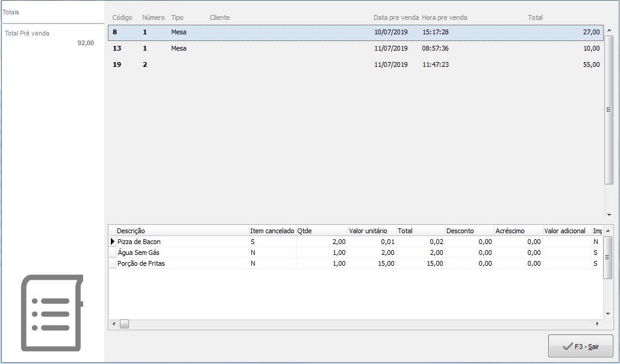The image size is (620, 364).
Task: Select the Água Sem Gás item row
Action: pos(181,253)
